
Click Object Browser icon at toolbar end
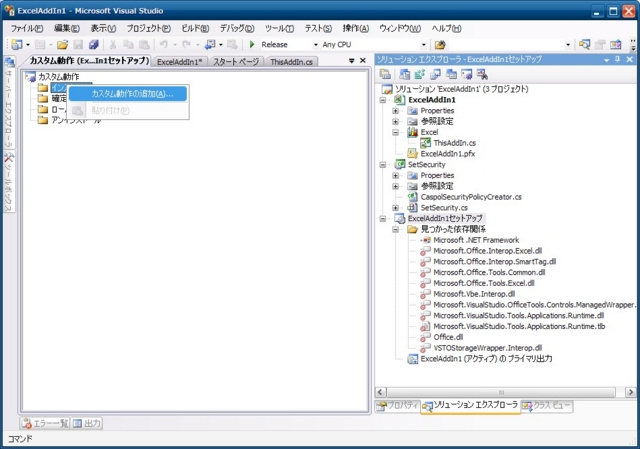616,44
